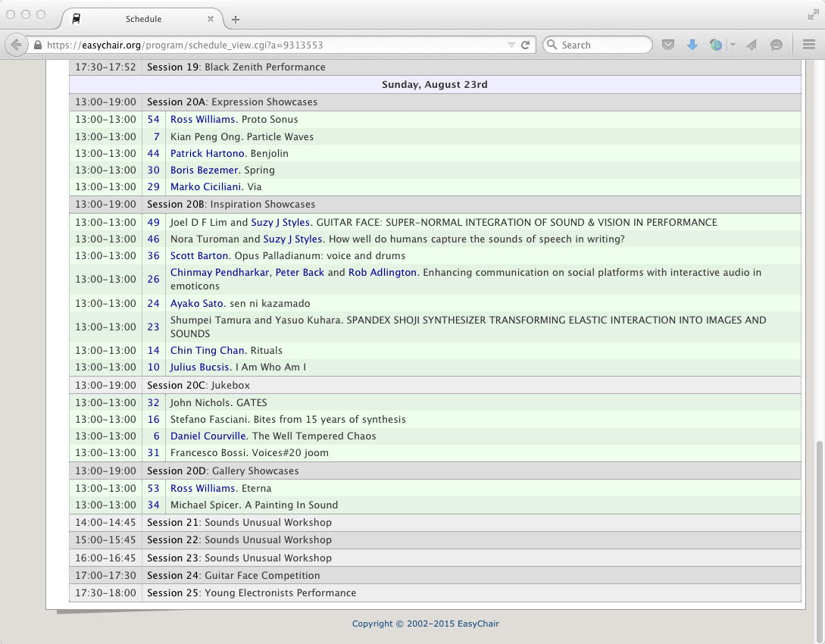Open author link Ross Williams for Proto Sonus
This screenshot has height=644, width=825.
[202, 119]
